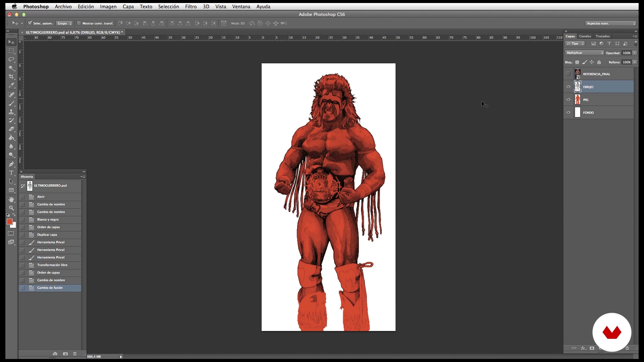This screenshot has height=362, width=644.
Task: Open Relleno slider dropdown arrow
Action: pos(635,62)
